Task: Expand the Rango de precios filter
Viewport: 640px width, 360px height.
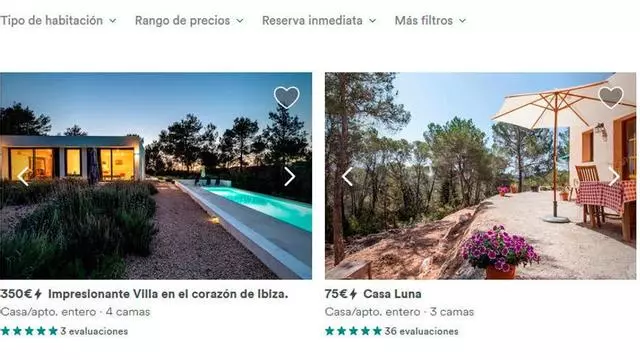Action: pos(189,20)
